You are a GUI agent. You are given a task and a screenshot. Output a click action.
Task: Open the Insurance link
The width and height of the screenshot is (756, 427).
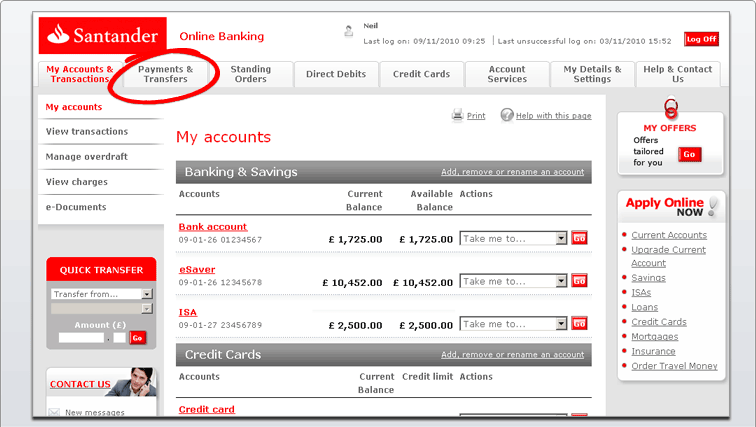coord(653,351)
